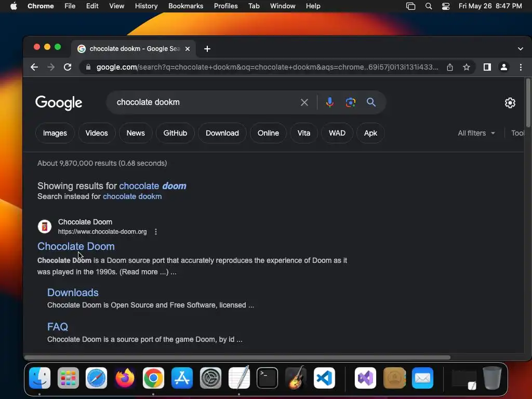This screenshot has width=532, height=399.
Task: Click the Chrome back arrow
Action: point(34,67)
